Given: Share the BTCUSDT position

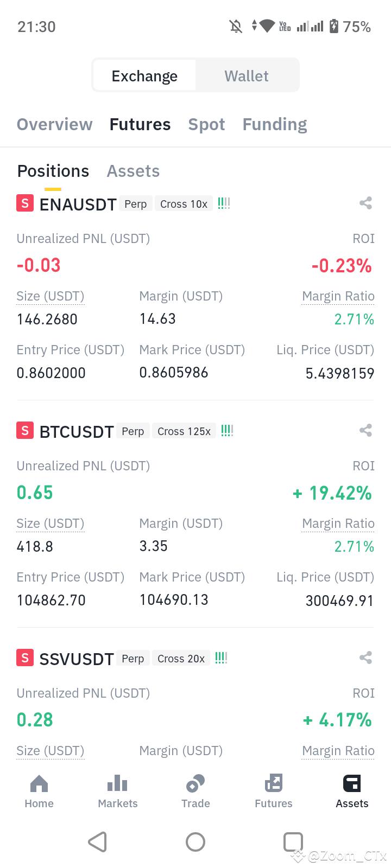Looking at the screenshot, I should tap(365, 431).
